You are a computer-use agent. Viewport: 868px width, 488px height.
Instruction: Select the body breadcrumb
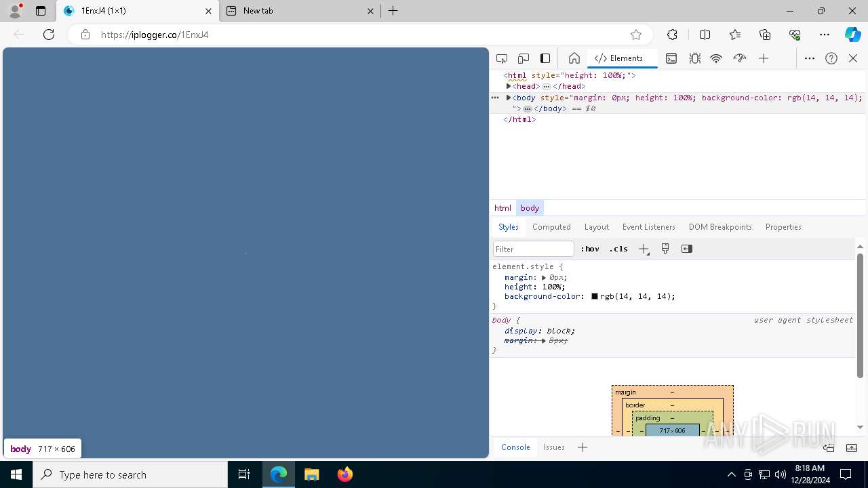click(530, 208)
